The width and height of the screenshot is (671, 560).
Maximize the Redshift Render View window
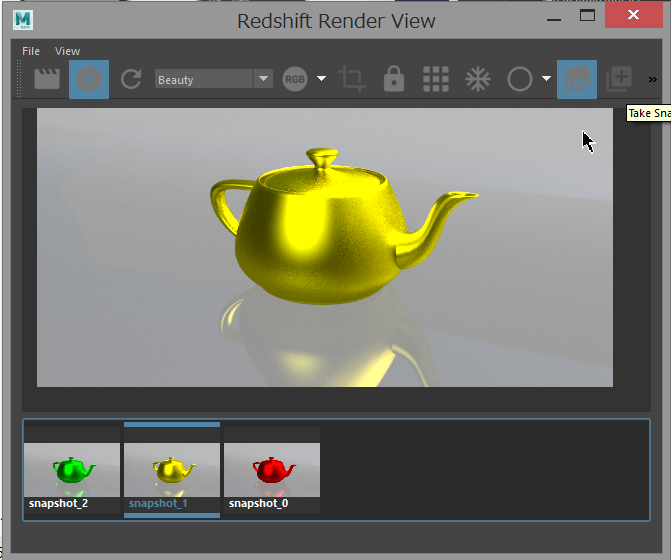[x=587, y=16]
